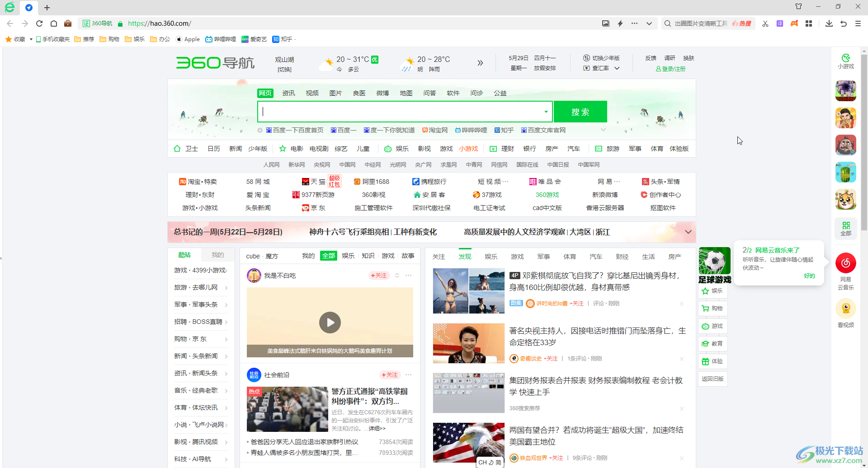Viewport: 868px width, 468px height.
Task: Open the 小游戏 orange category link
Action: 468,149
